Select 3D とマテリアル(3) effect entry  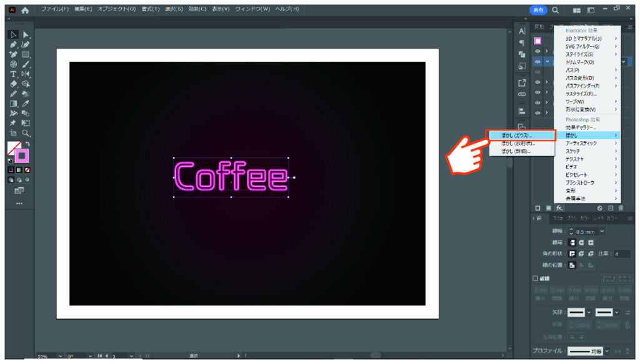[x=587, y=39]
